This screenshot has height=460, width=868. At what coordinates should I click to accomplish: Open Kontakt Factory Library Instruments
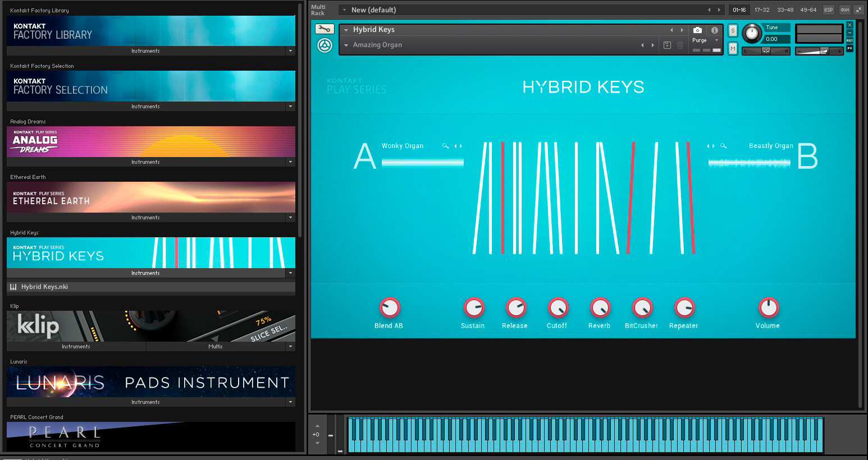point(146,51)
